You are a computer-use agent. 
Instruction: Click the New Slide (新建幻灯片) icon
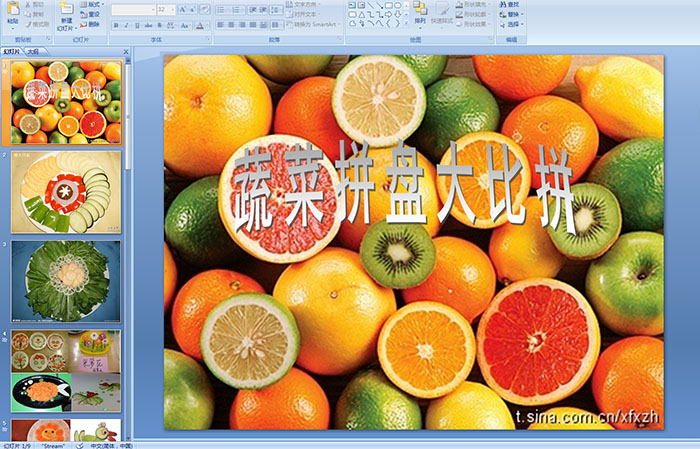click(x=67, y=9)
